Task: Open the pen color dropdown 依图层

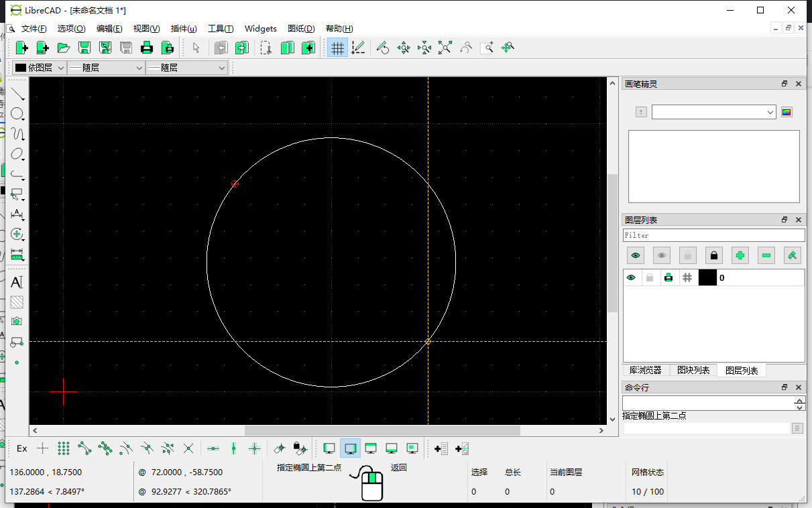Action: click(40, 68)
